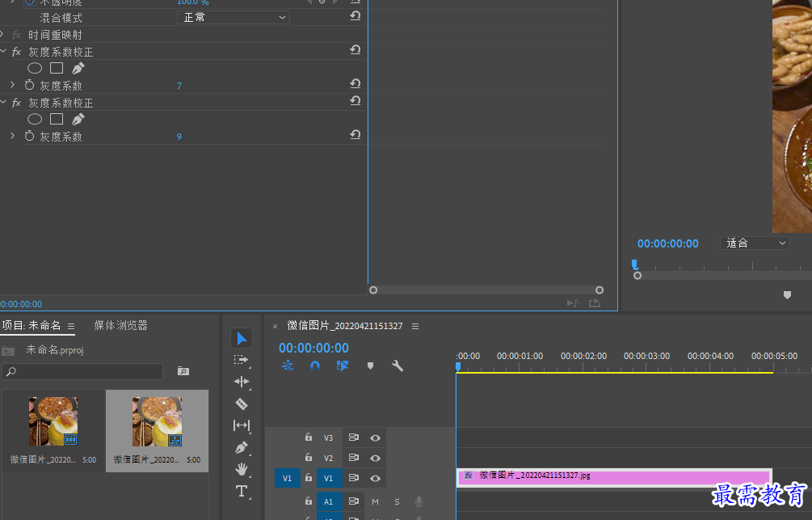
Task: Select the Pen tool in toolbar
Action: click(x=242, y=447)
